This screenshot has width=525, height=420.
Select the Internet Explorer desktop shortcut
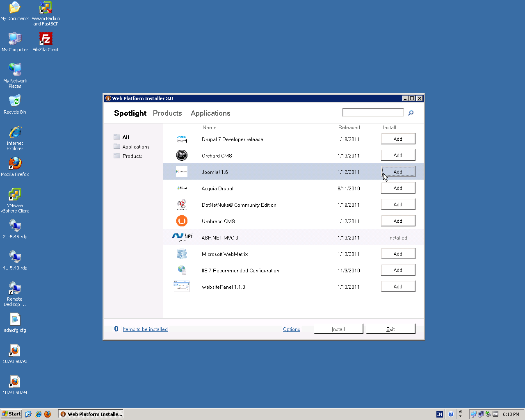[x=15, y=138]
